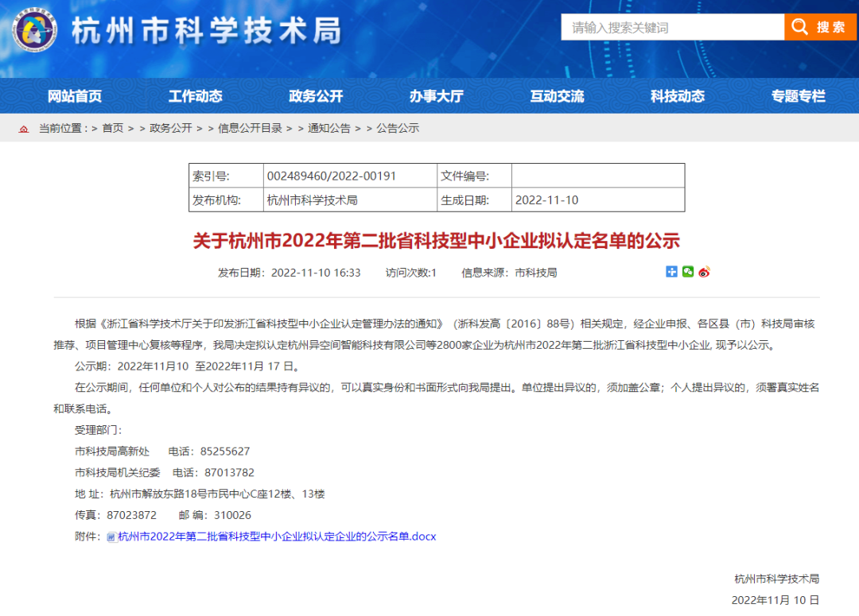
Task: Click the red home icon in breadcrumb
Action: click(x=24, y=129)
